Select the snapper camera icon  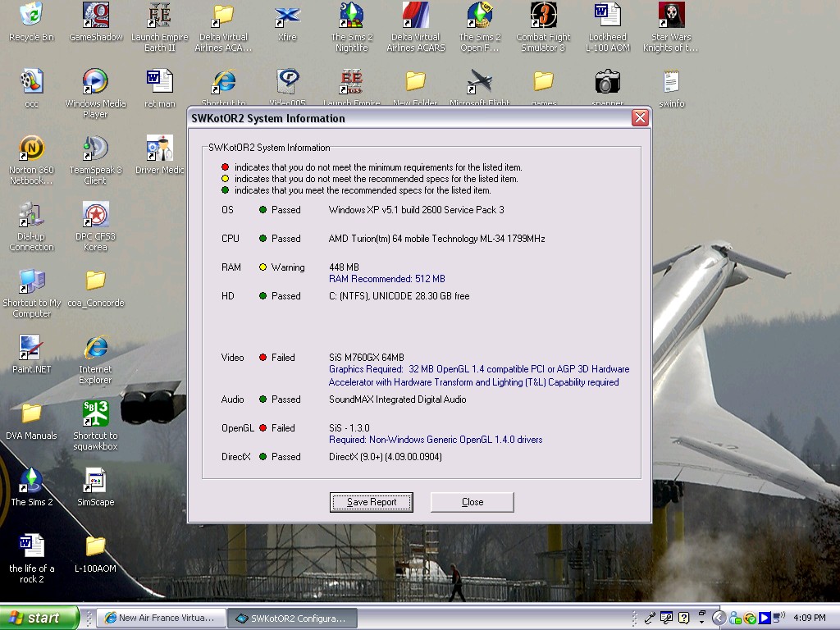608,87
